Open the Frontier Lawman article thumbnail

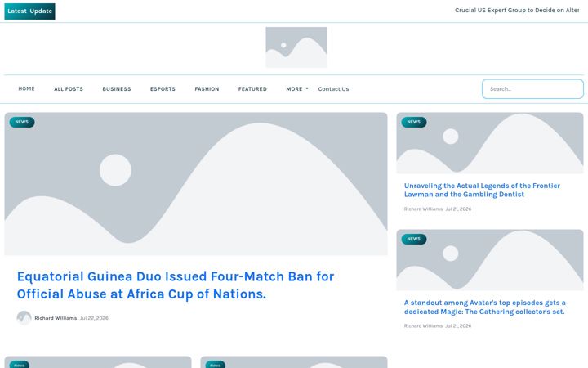(x=490, y=143)
